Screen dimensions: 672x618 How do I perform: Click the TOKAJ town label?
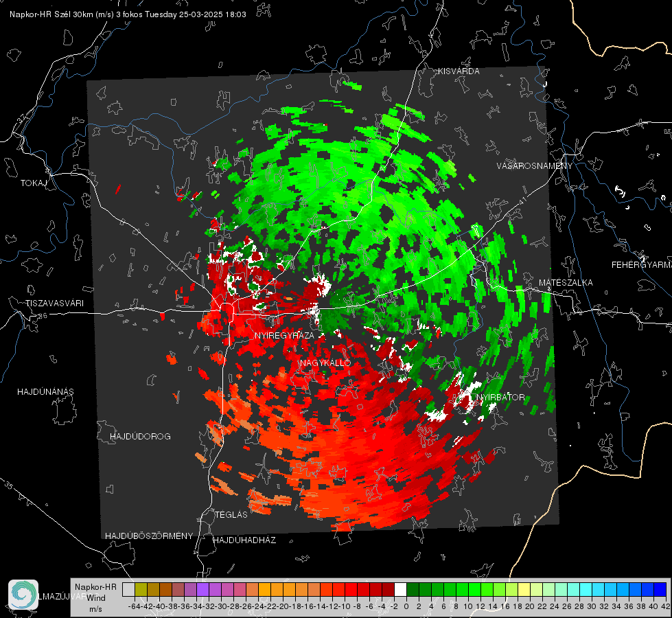click(x=34, y=183)
